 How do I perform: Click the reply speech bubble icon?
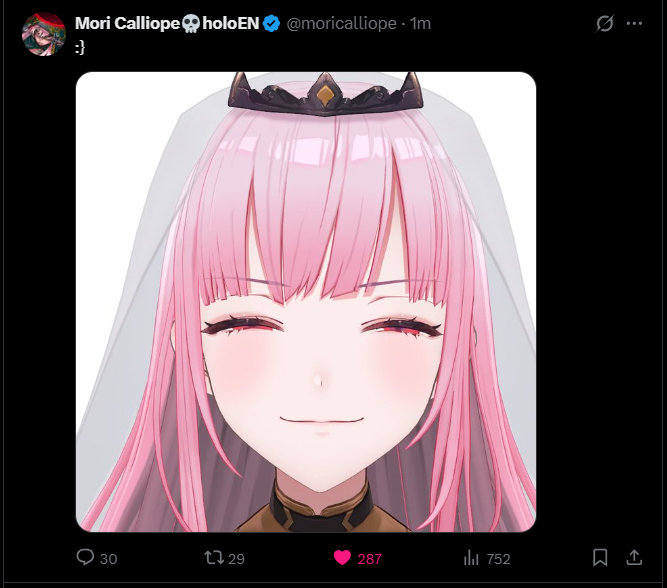85,557
